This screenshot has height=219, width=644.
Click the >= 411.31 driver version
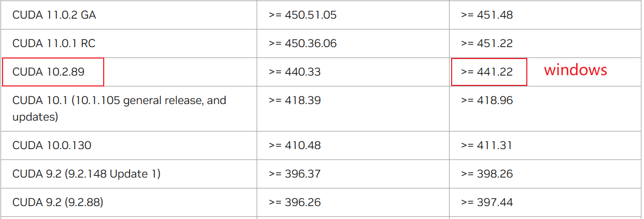coord(486,145)
